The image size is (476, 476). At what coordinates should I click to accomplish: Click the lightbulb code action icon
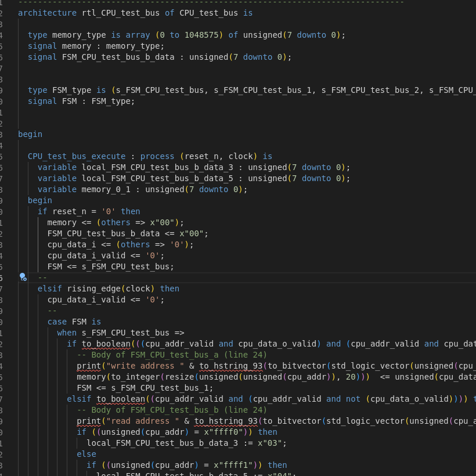(x=23, y=277)
